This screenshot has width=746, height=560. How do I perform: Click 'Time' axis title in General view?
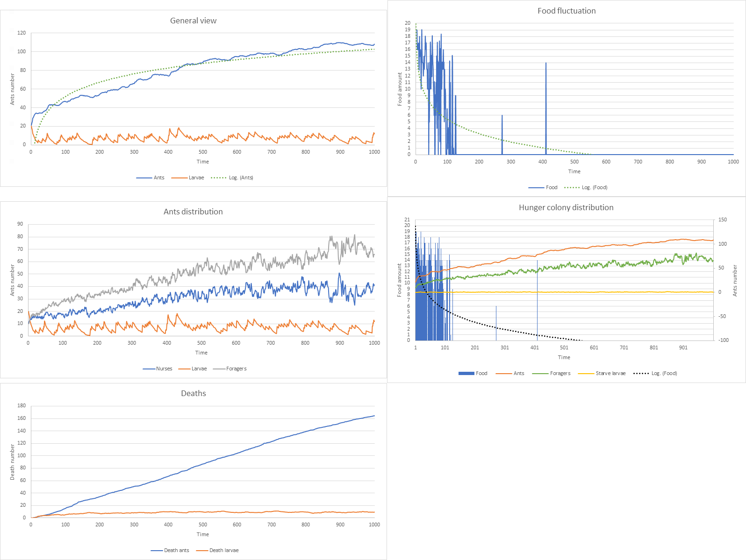tap(203, 162)
